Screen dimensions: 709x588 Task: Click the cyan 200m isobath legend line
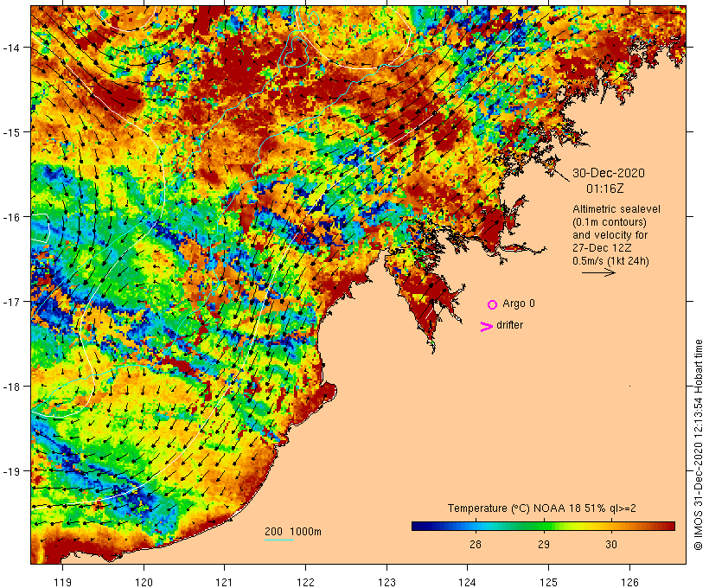tap(279, 540)
